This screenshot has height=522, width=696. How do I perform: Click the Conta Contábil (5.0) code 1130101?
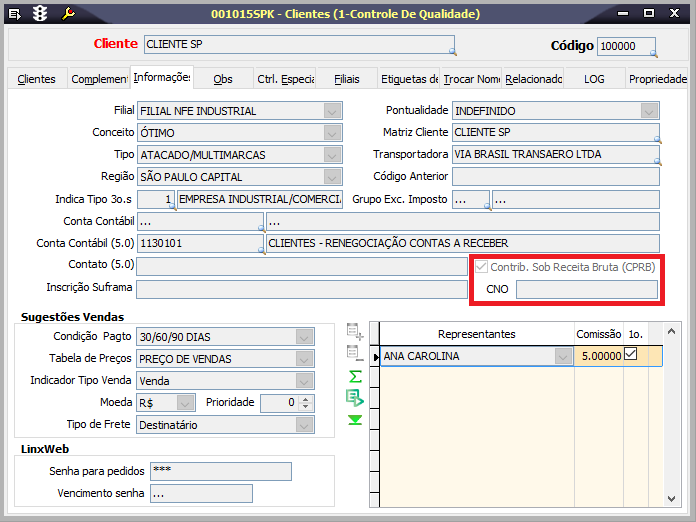point(200,243)
